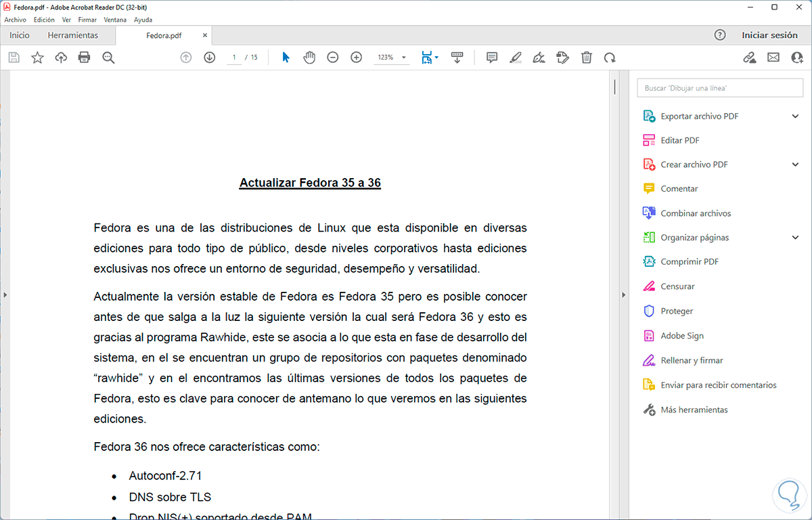Send the file by email icon
This screenshot has height=520, width=812.
(x=773, y=58)
